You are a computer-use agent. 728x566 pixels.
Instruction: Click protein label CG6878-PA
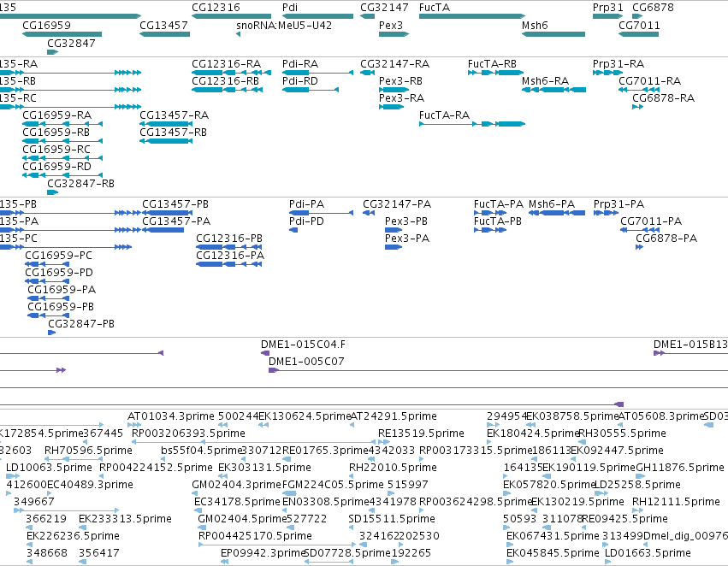tap(666, 239)
